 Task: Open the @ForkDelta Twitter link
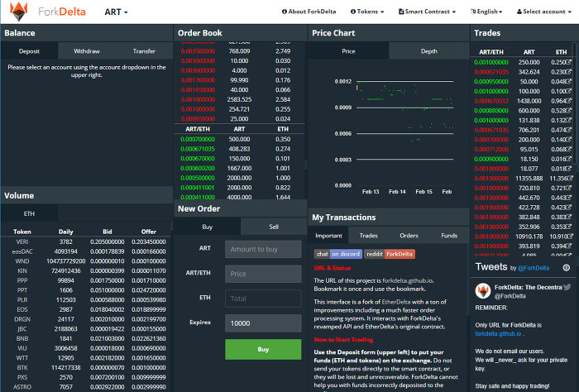534,268
